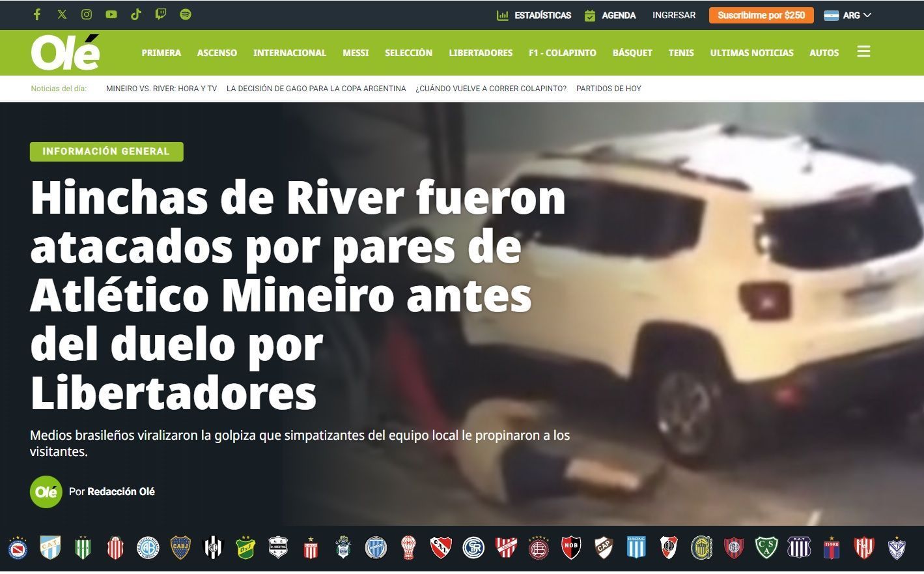This screenshot has width=924, height=574.
Task: Select the Defensa y Justicia crest
Action: tap(245, 548)
